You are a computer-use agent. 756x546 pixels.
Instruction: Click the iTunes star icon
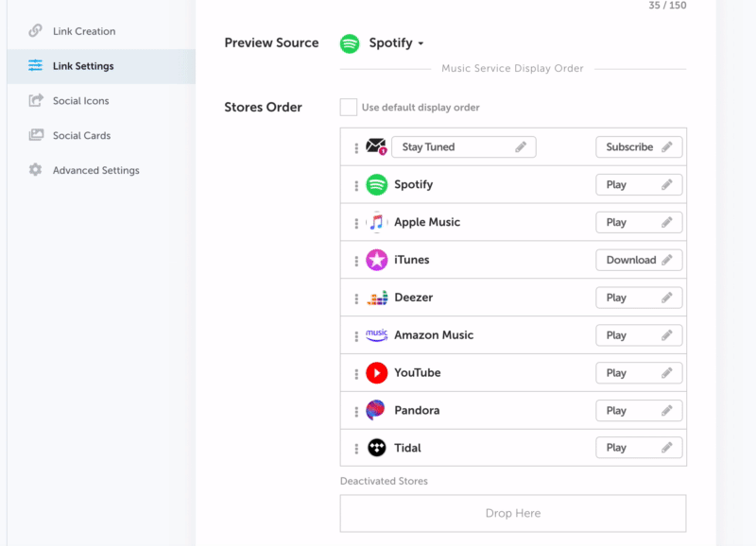[x=376, y=260]
